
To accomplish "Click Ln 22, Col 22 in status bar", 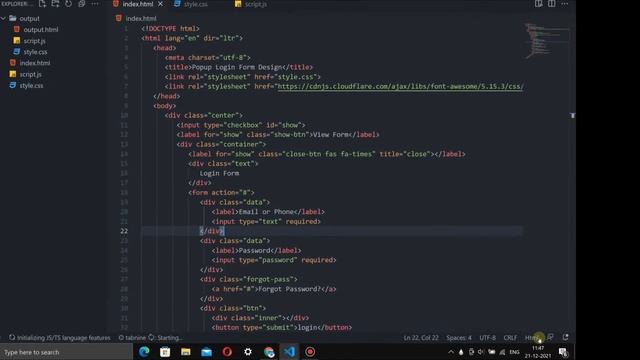I will click(421, 338).
